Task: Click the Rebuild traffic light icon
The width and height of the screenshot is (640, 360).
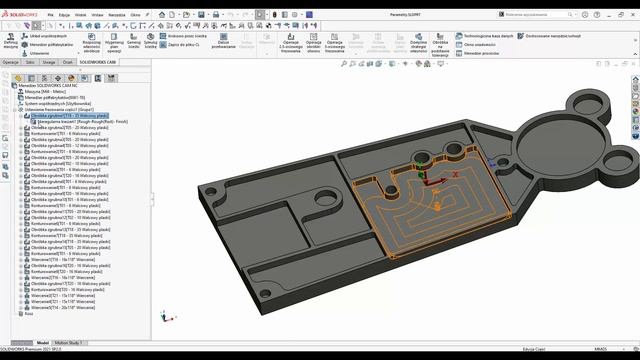Action: tap(275, 15)
